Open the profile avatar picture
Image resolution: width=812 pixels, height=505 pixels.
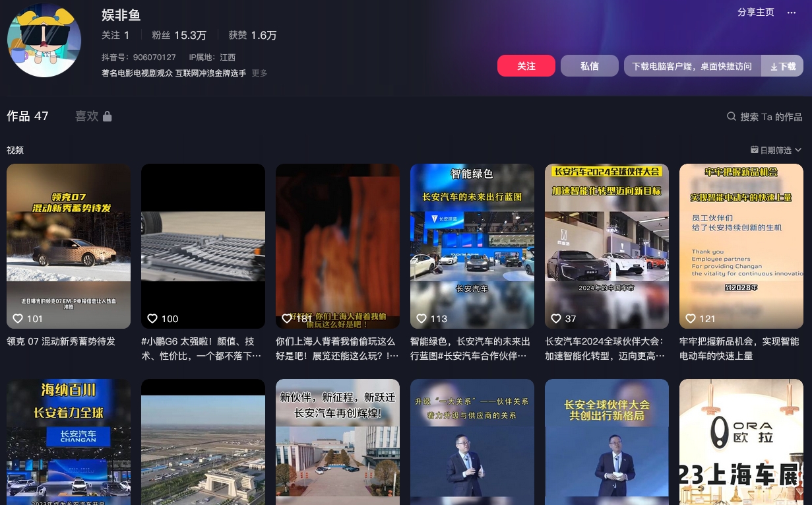44,41
